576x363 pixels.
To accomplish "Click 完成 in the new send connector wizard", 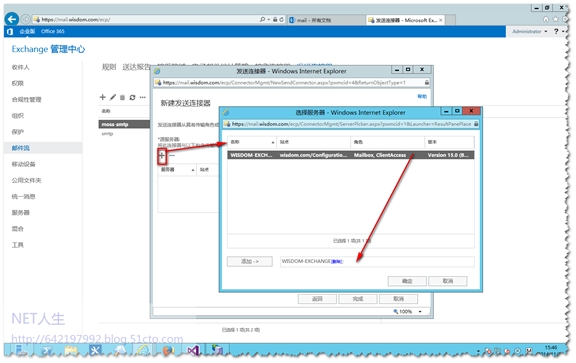I will point(358,299).
